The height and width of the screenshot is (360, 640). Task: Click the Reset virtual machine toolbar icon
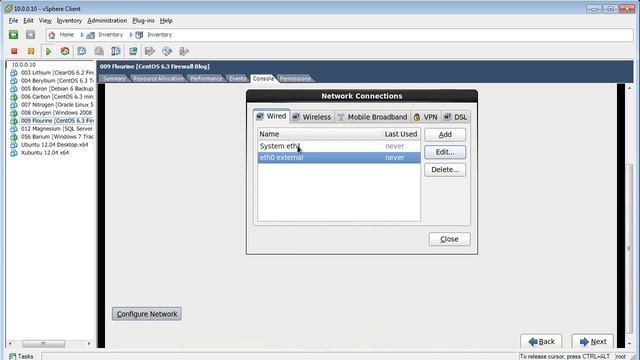coord(65,51)
